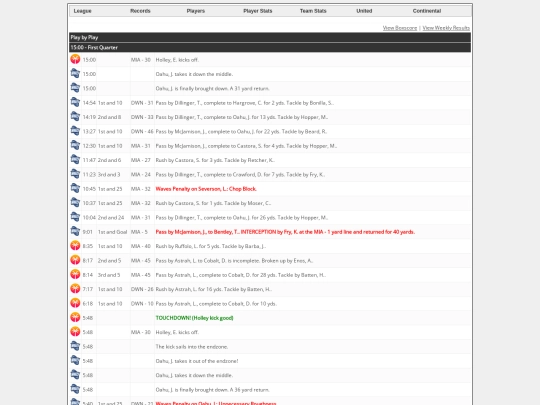Select '2nd and 24' down text

(x=111, y=218)
